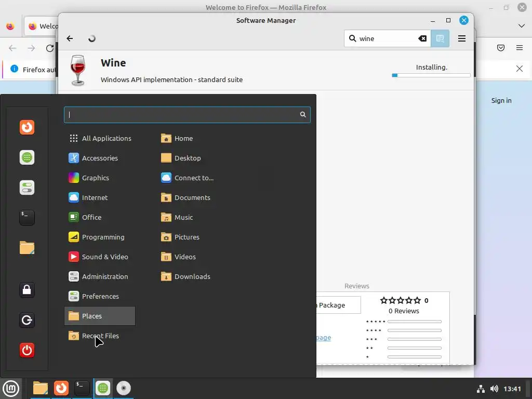Select the Places category

(100, 316)
